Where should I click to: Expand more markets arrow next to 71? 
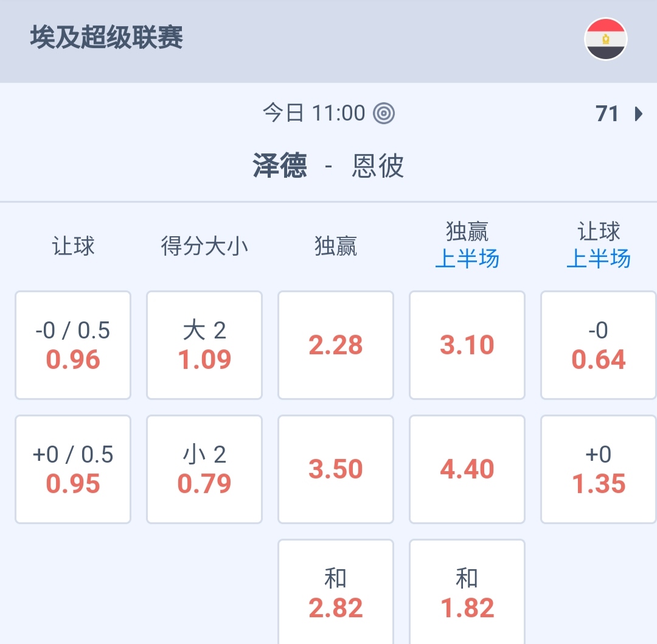638,114
